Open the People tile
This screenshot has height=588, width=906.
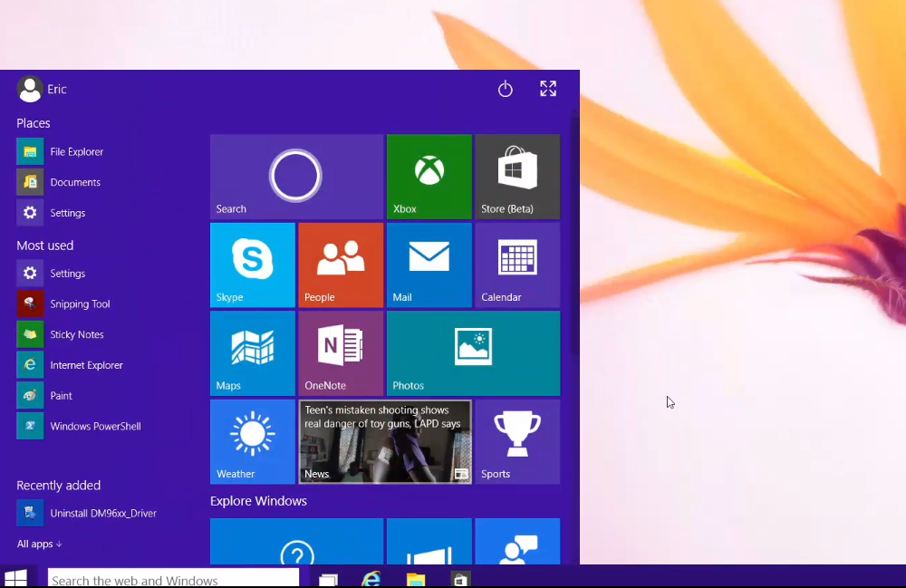341,265
